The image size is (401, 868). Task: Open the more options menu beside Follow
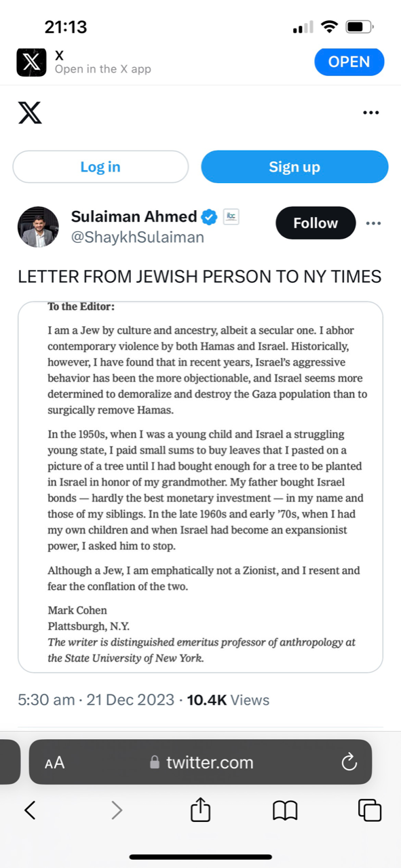point(373,223)
